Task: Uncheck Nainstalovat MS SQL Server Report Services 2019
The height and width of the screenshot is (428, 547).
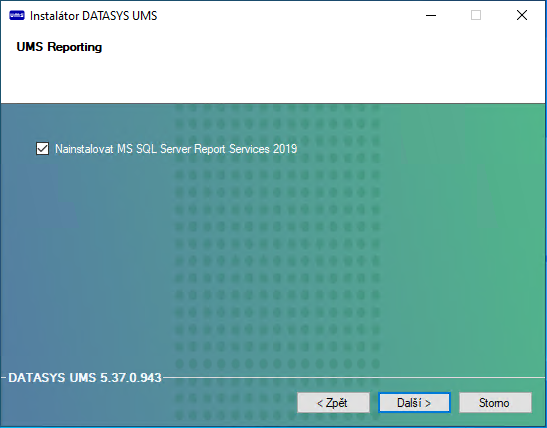Action: 42,149
